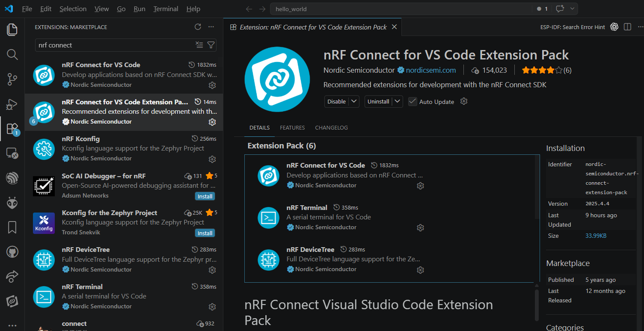Viewport: 644px width, 331px height.
Task: Open the Run menu
Action: [139, 9]
